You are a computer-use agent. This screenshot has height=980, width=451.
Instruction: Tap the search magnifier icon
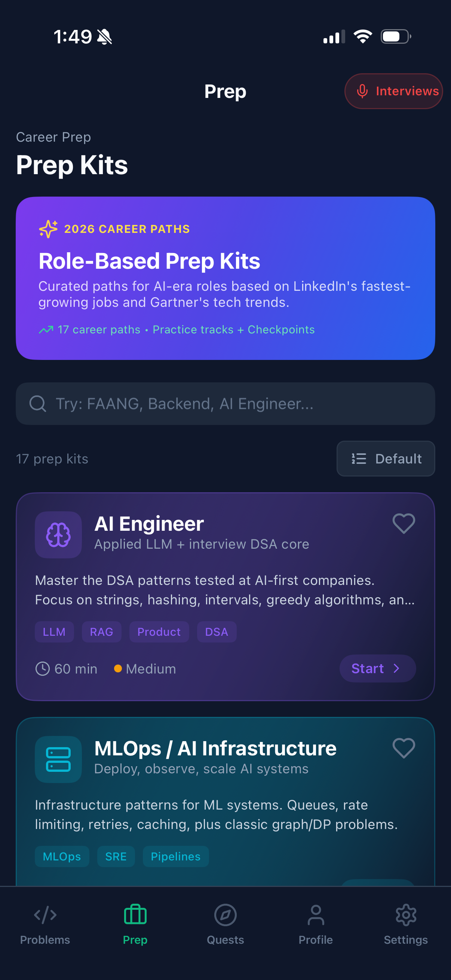click(x=38, y=404)
